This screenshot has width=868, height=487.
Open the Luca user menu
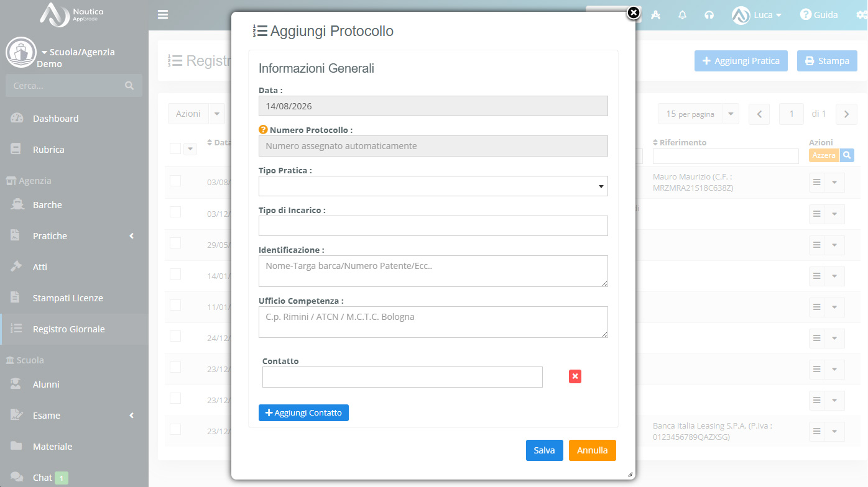tap(757, 15)
